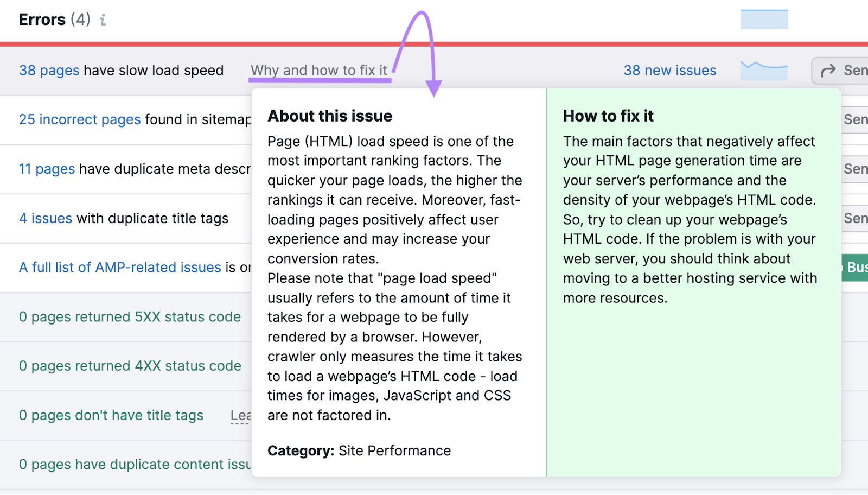
Task: Click the share arrow icon on the top Send button
Action: [829, 70]
